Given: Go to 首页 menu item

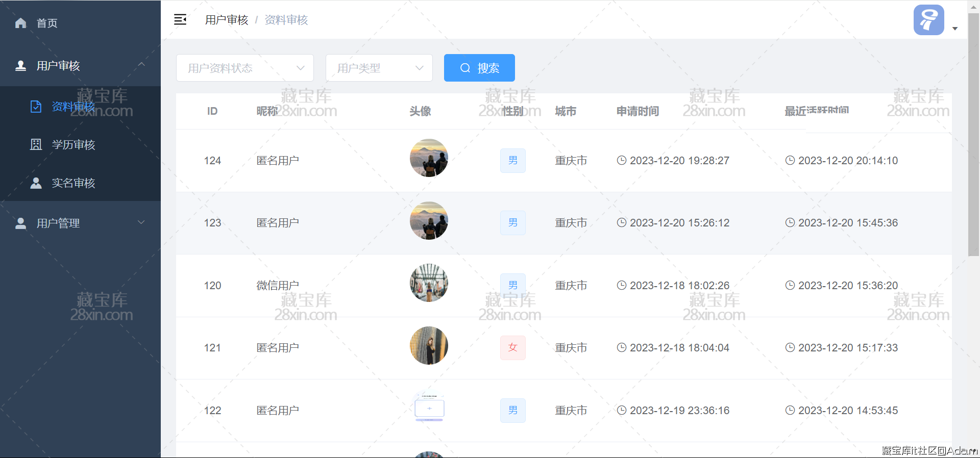Looking at the screenshot, I should [x=80, y=23].
